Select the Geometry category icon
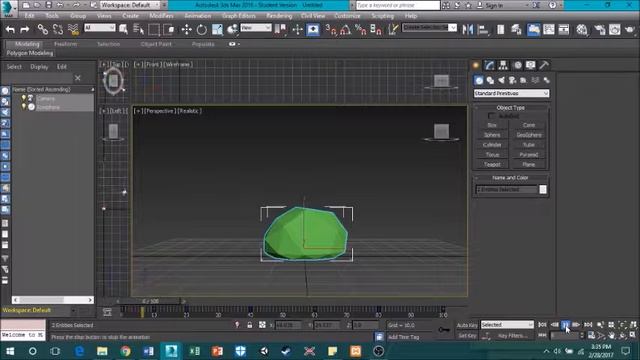This screenshot has width=640, height=360. click(x=479, y=80)
